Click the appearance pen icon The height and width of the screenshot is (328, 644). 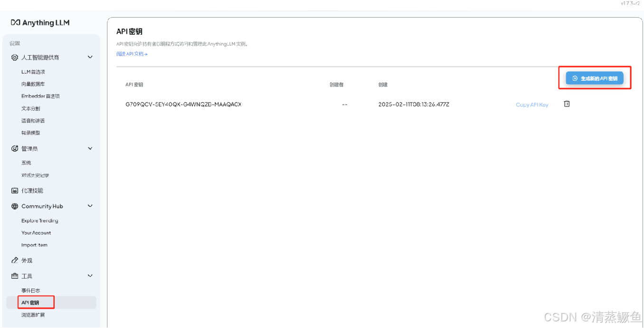(x=15, y=260)
